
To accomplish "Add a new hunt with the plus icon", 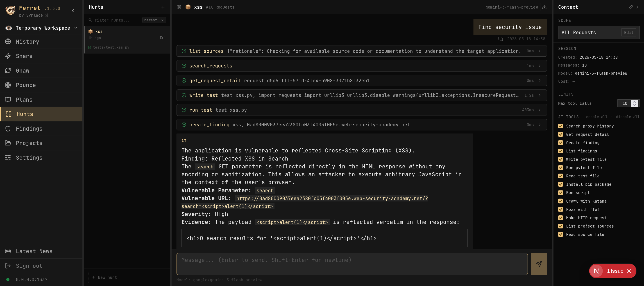I will point(163,7).
